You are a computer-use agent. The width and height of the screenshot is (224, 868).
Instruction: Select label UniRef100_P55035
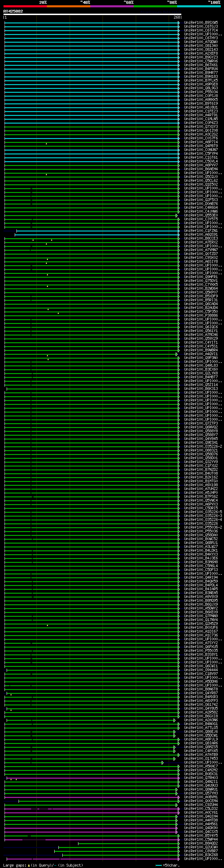[201, 651]
